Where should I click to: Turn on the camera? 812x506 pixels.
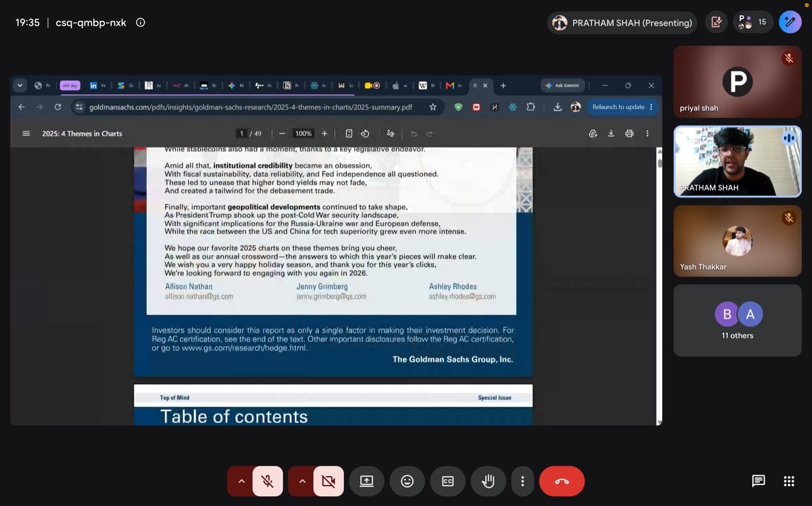coord(328,481)
